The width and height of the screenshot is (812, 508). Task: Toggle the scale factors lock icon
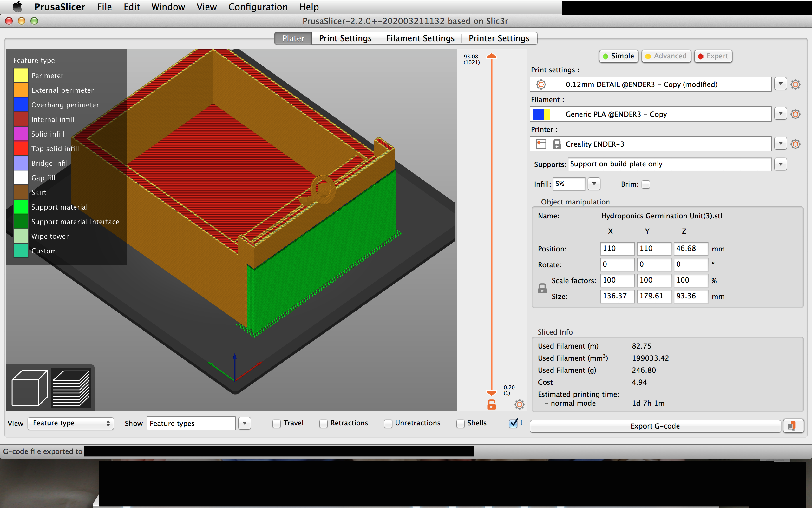(542, 288)
